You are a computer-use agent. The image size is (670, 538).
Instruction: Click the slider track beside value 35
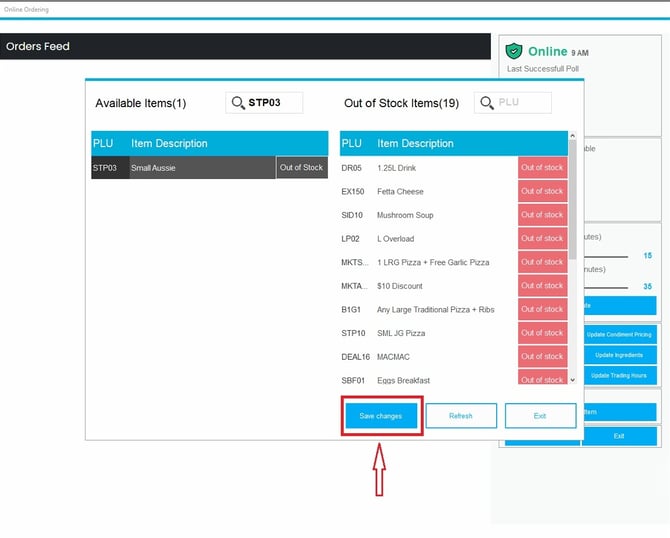pos(606,288)
